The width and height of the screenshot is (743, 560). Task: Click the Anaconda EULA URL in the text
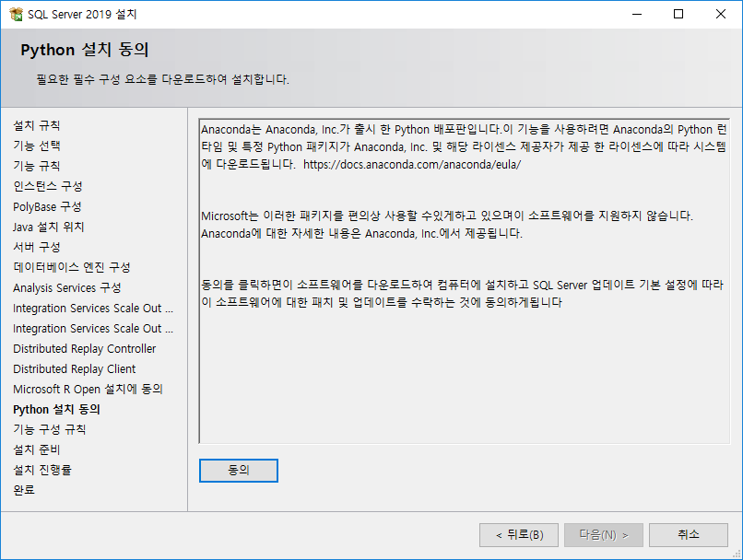point(412,164)
